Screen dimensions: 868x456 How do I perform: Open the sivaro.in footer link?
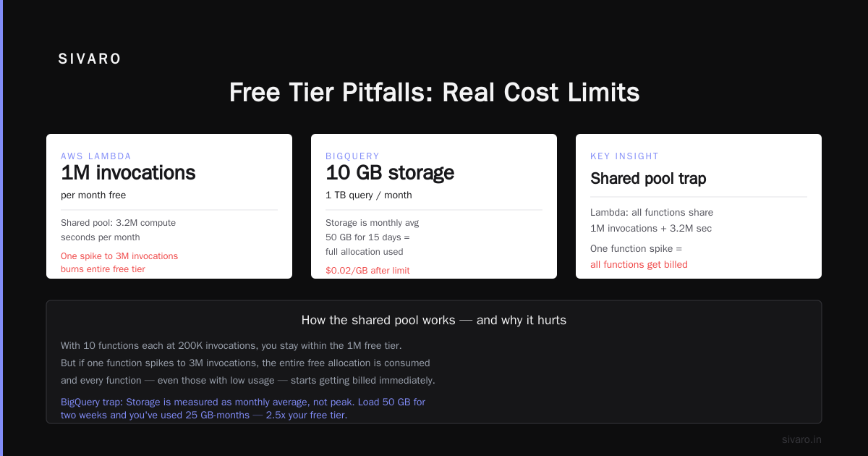(801, 439)
